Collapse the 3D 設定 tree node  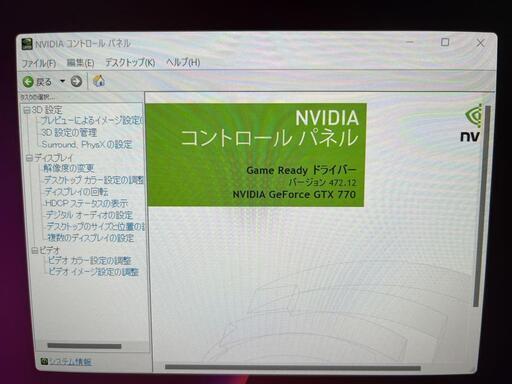(27, 110)
